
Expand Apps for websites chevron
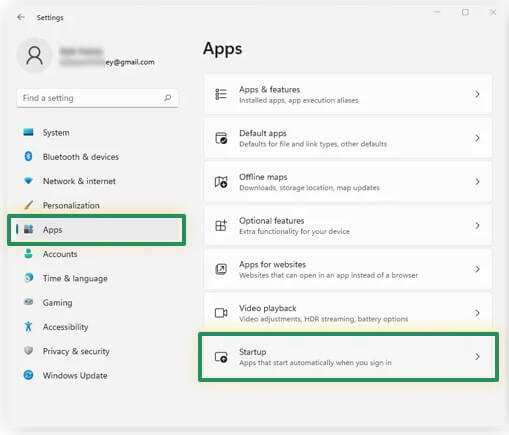pyautogui.click(x=477, y=269)
